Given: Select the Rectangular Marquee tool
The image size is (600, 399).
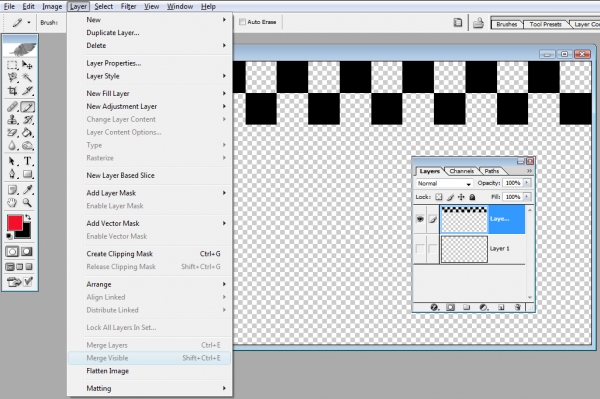Looking at the screenshot, I should 12,65.
